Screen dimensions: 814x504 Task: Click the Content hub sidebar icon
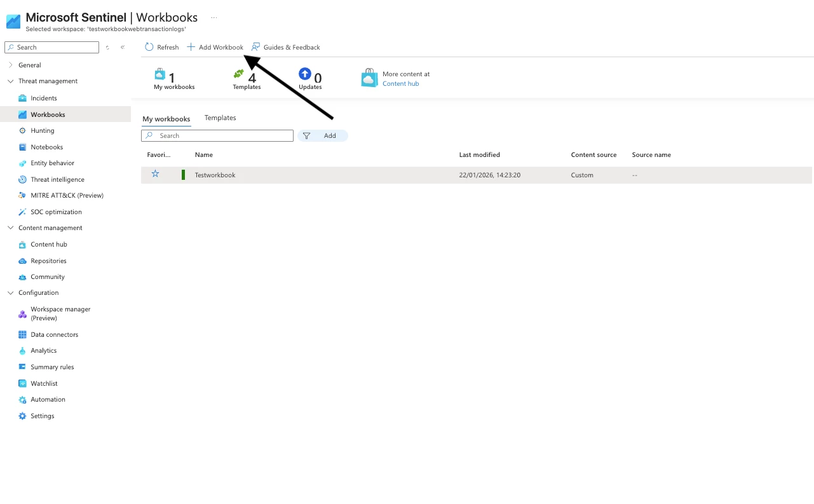[x=22, y=244]
